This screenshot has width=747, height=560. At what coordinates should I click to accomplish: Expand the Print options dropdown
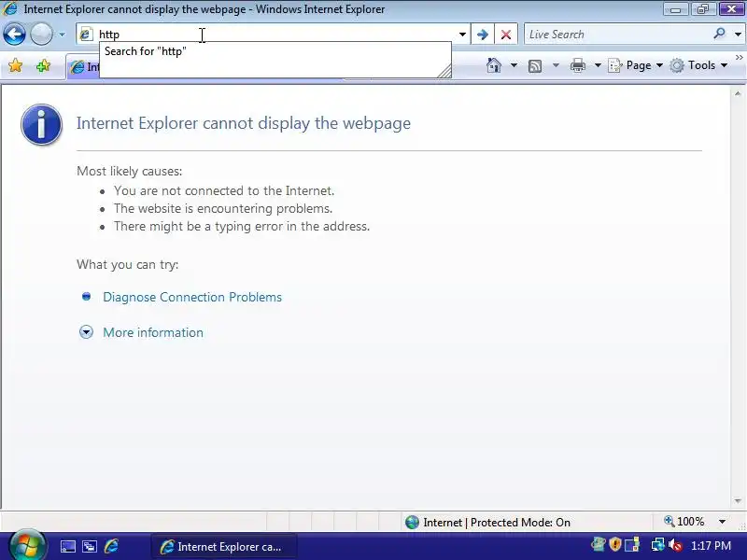pyautogui.click(x=598, y=65)
